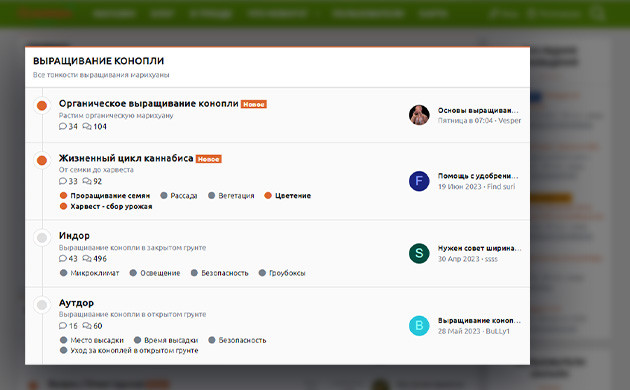Click the orange status dot of Жизненный цикл
Screen dimensions: 630x390
[x=42, y=160]
